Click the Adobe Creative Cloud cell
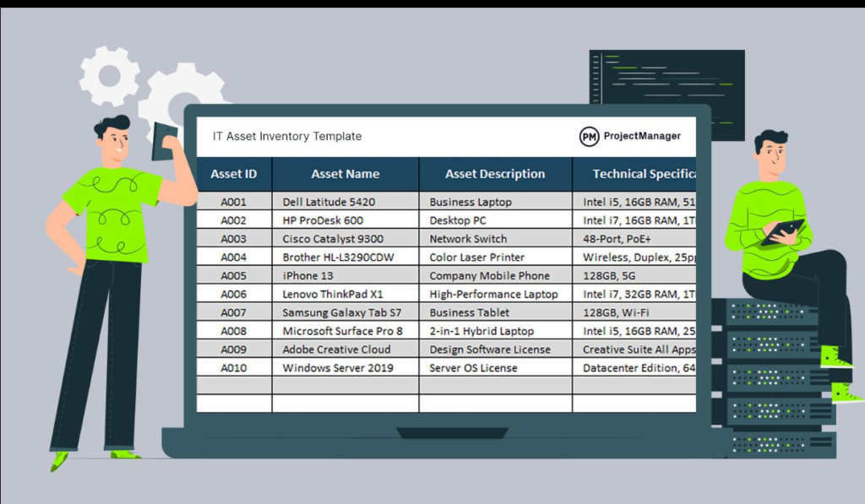This screenshot has height=504, width=865. click(336, 350)
